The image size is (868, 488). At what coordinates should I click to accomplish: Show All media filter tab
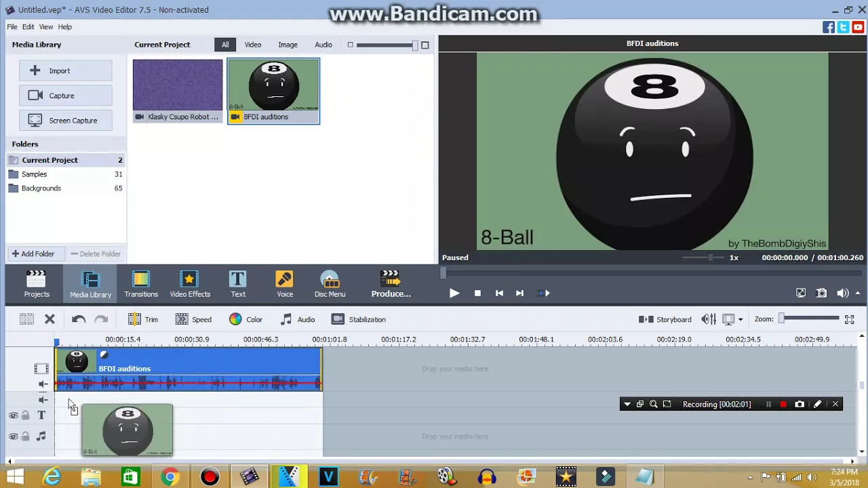point(225,45)
